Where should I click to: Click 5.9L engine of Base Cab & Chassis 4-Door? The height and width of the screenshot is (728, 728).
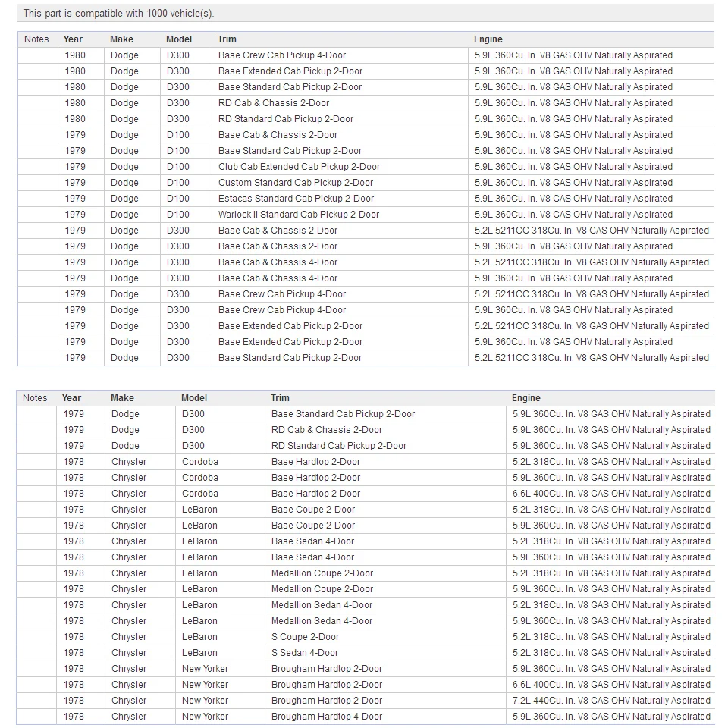coord(573,278)
